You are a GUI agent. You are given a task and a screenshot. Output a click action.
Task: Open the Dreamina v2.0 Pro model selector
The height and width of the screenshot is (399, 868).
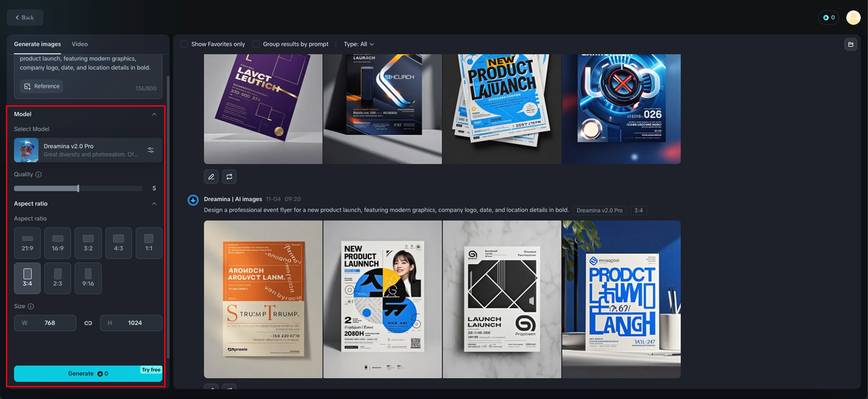pos(88,150)
